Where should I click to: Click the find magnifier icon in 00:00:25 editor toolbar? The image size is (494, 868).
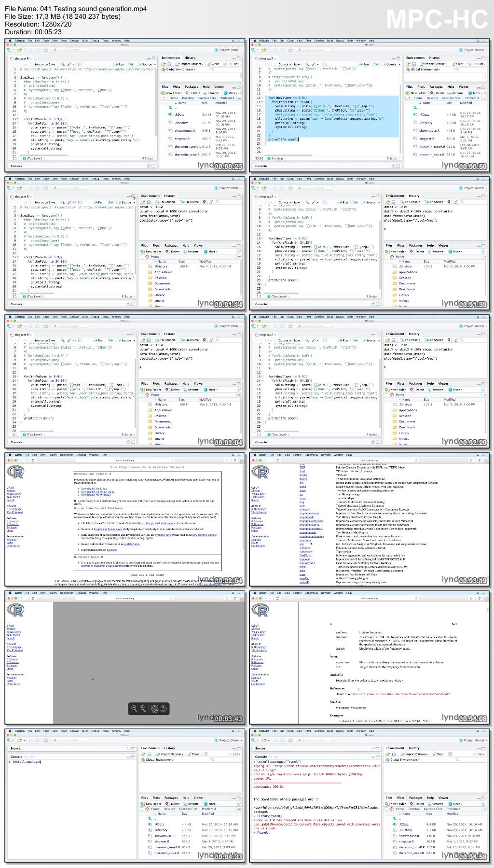[62, 64]
